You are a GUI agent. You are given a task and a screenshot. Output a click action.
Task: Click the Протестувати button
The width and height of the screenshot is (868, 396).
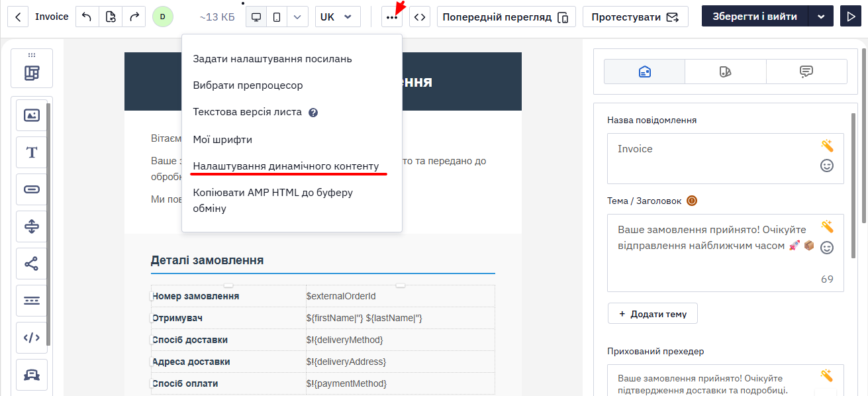pyautogui.click(x=636, y=17)
